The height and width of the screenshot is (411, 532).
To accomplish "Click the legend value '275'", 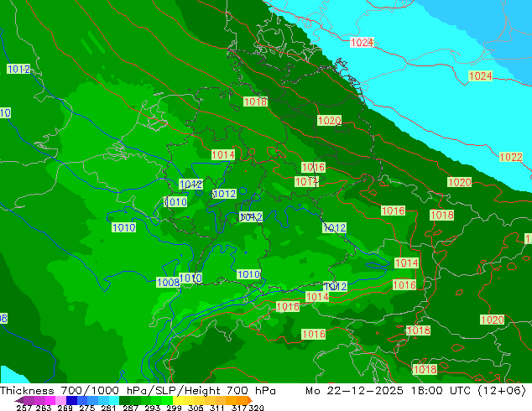I will click(x=87, y=408).
